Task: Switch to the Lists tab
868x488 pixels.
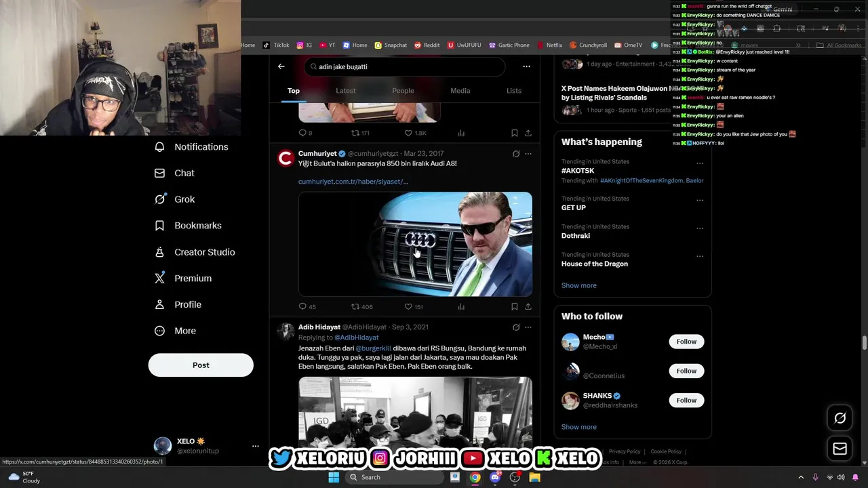Action: click(x=514, y=91)
